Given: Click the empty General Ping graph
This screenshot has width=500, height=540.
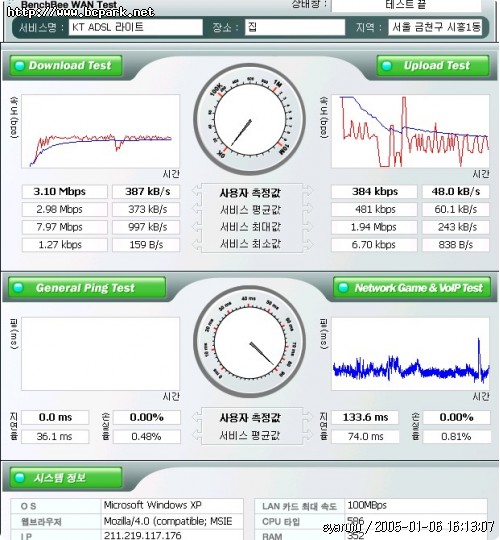Looking at the screenshot, I should click(x=101, y=354).
